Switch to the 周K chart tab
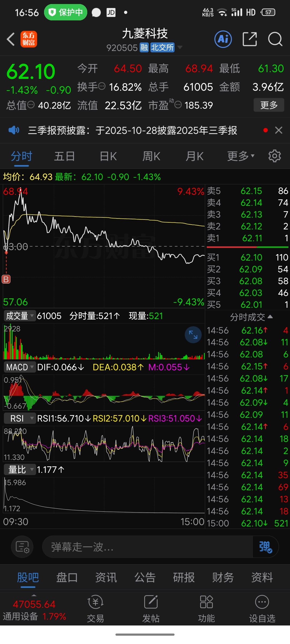 coord(151,156)
